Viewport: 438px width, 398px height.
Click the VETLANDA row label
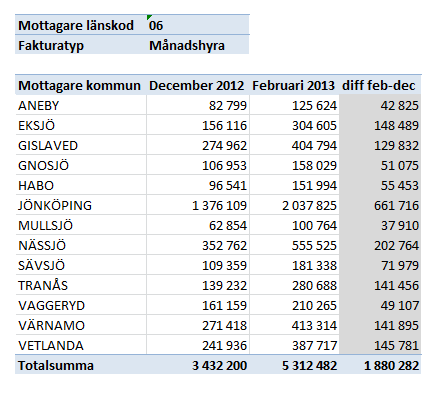(x=51, y=346)
